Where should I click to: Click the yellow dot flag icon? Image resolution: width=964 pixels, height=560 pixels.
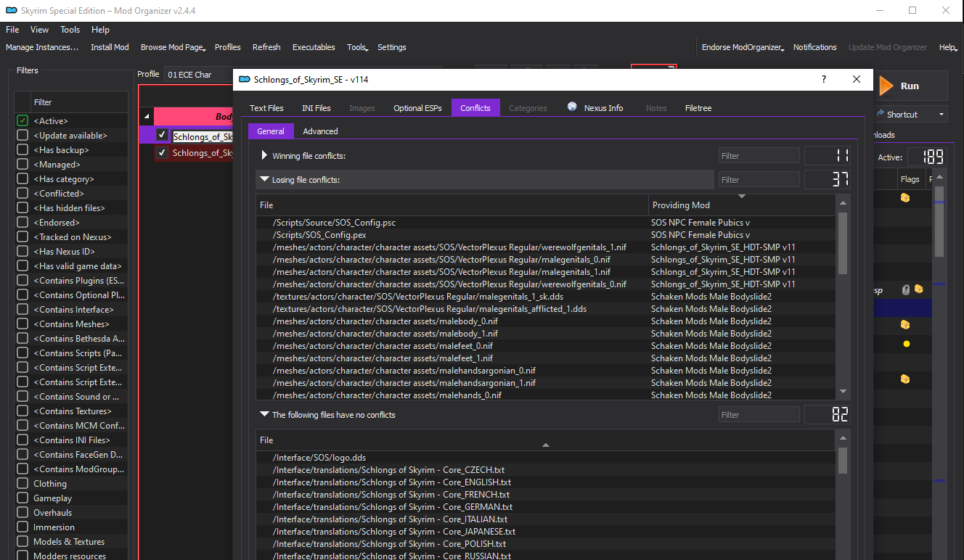click(x=906, y=344)
